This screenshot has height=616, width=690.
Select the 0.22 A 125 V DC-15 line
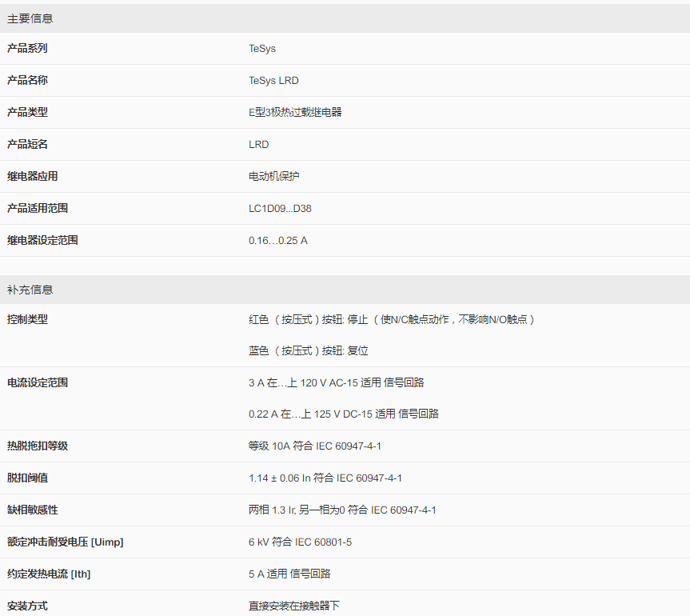pyautogui.click(x=344, y=414)
